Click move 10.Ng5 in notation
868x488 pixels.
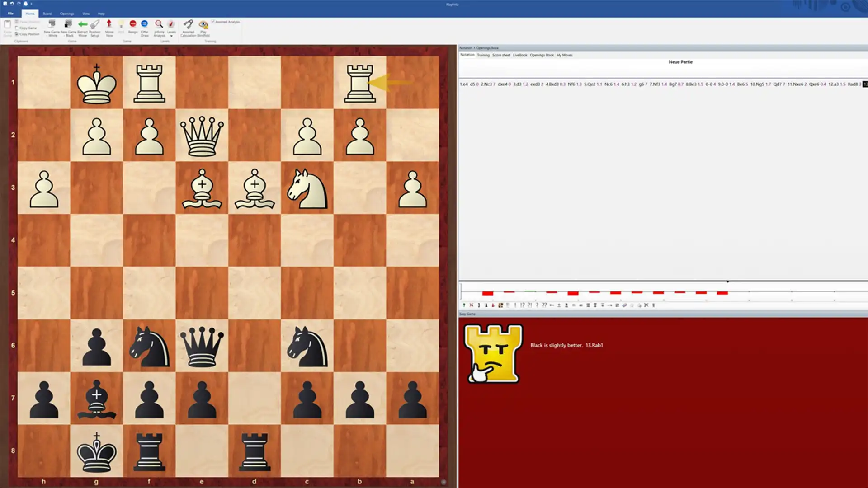click(757, 84)
